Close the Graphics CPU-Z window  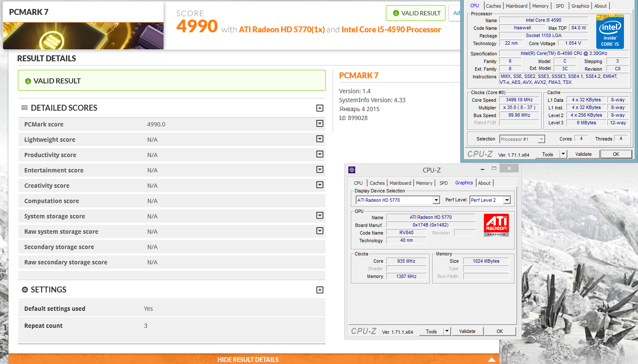pos(509,168)
